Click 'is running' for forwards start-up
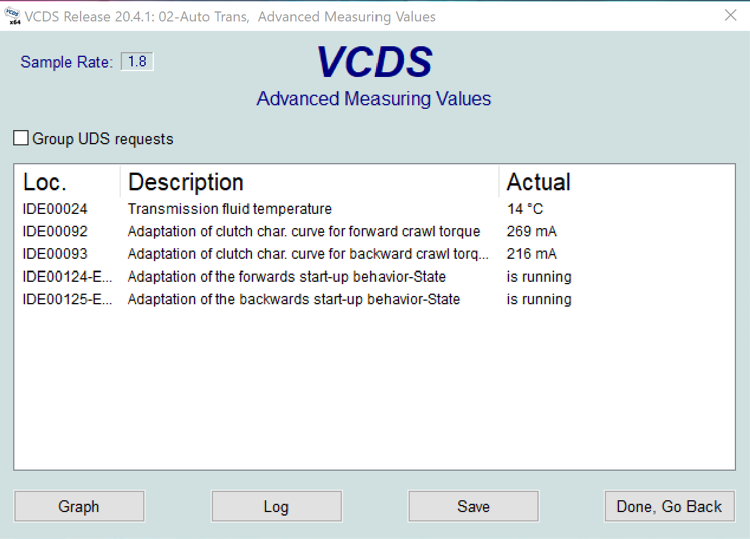Screen dimensions: 750x539 pos(539,276)
